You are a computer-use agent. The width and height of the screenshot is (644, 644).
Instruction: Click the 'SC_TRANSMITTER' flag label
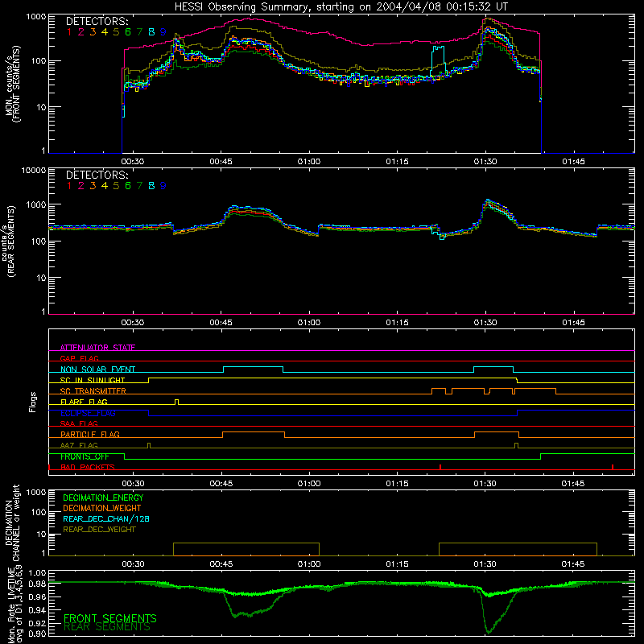93,391
